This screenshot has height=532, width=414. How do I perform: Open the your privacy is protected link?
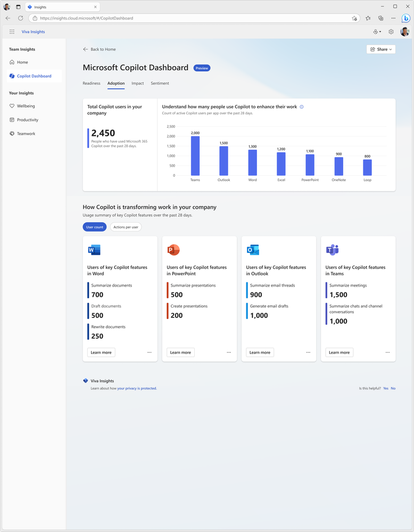(x=137, y=388)
